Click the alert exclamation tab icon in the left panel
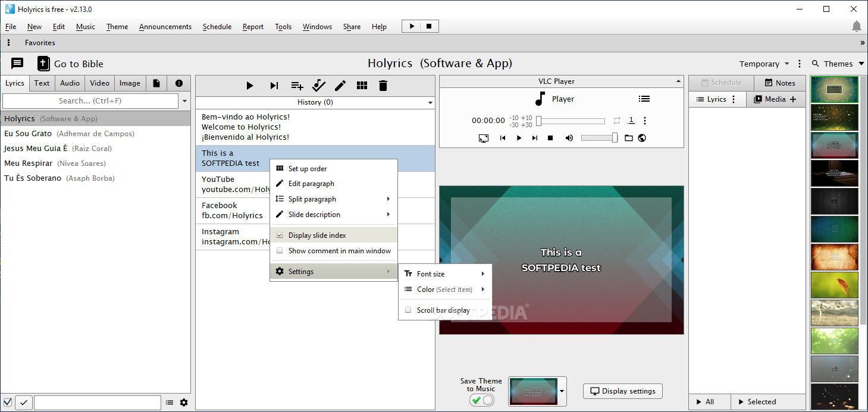The width and height of the screenshot is (868, 412). pos(179,83)
